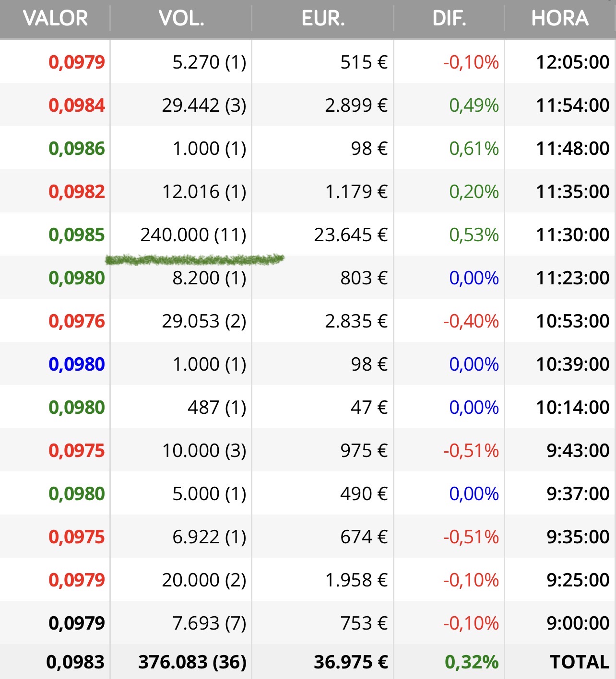
Task: Select the blue 0,0980 value cell
Action: coord(77,364)
